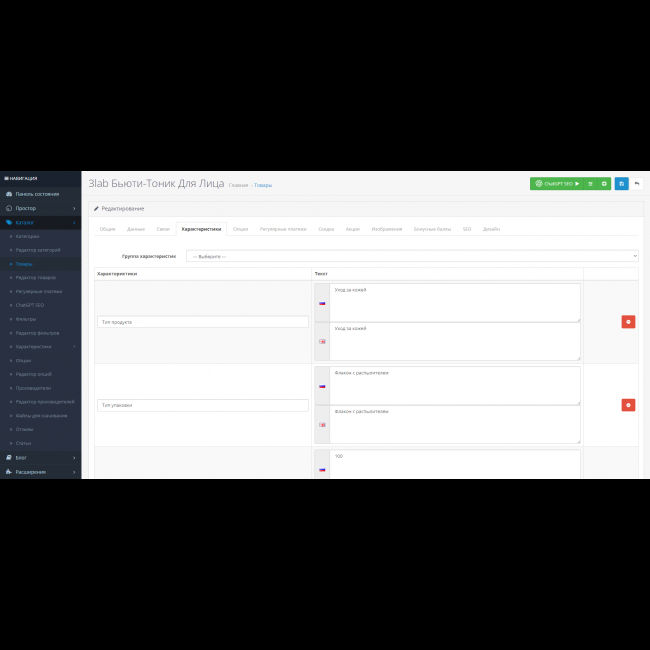Click the first 'Уход за кожей' text area
The height and width of the screenshot is (650, 650).
pos(454,302)
